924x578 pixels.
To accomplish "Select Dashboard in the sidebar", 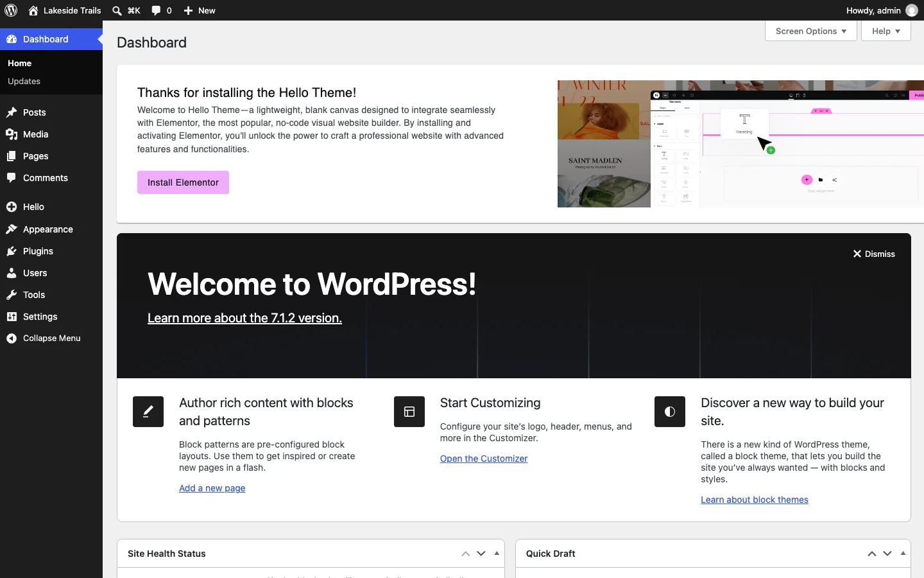I will point(51,39).
